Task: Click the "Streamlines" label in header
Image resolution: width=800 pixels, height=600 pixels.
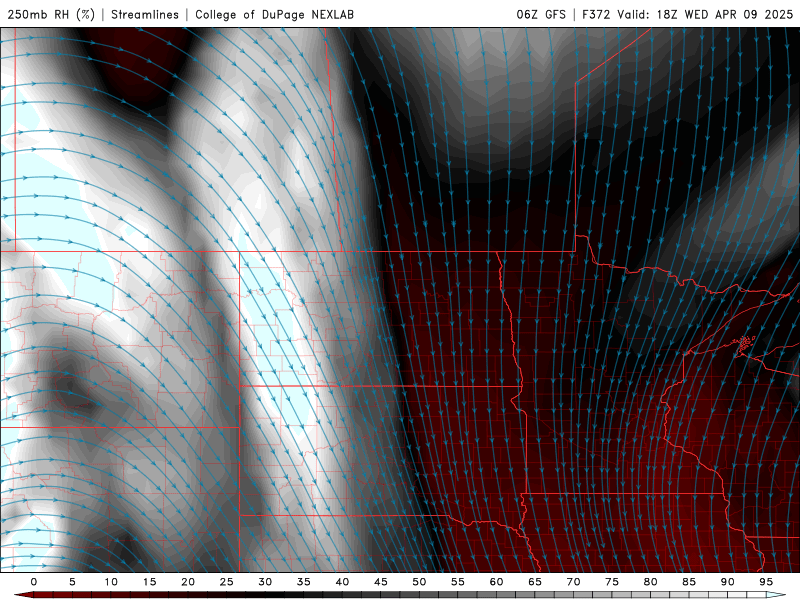Action: coord(145,14)
